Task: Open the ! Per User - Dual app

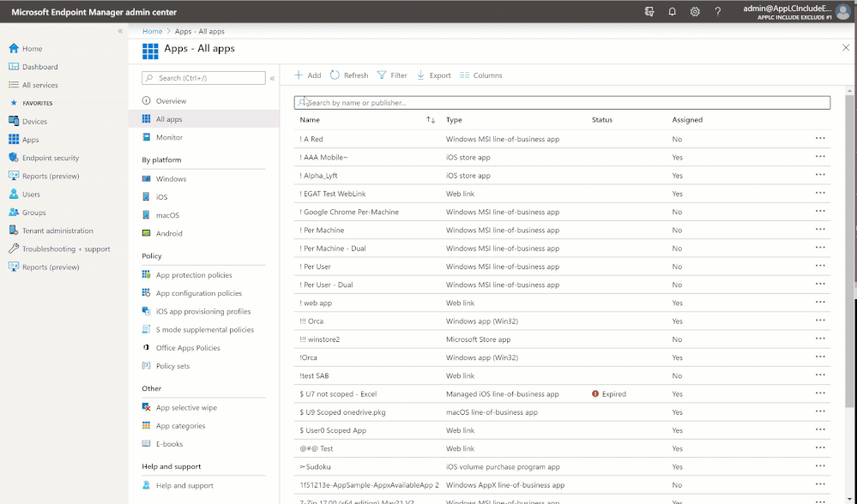Action: [326, 285]
